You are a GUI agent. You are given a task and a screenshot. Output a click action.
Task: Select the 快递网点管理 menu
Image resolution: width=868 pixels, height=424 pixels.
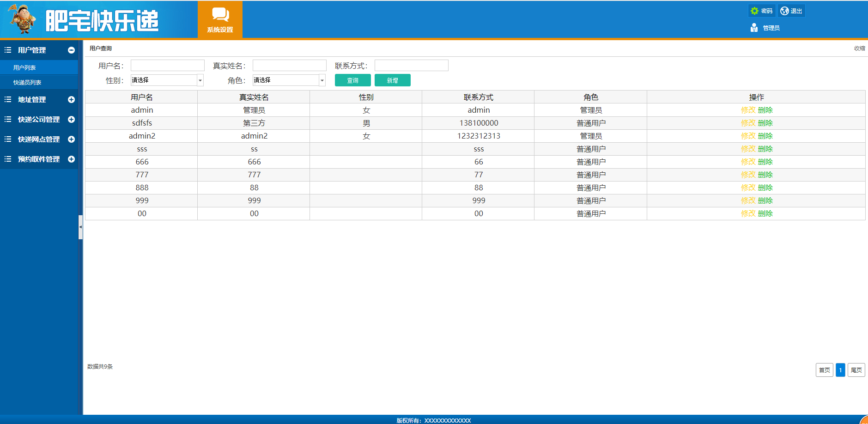39,139
